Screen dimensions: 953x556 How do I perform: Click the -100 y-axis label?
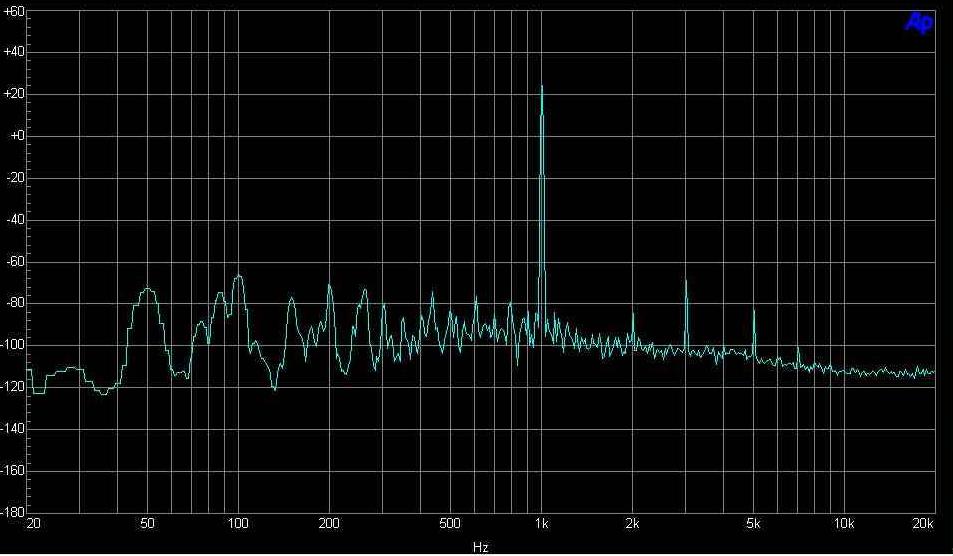pyautogui.click(x=13, y=346)
